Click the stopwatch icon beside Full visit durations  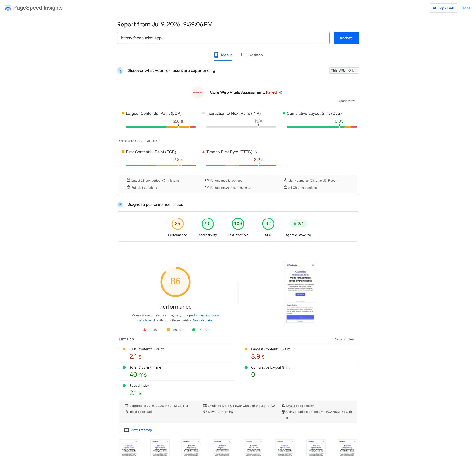click(x=128, y=187)
